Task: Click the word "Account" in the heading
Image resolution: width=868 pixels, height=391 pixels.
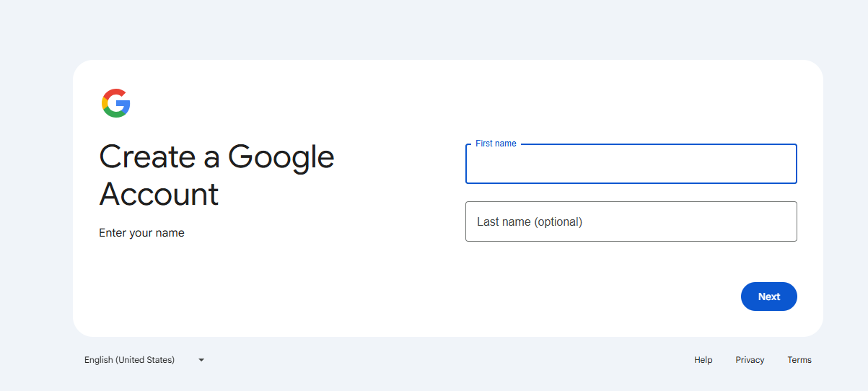Action: [159, 194]
